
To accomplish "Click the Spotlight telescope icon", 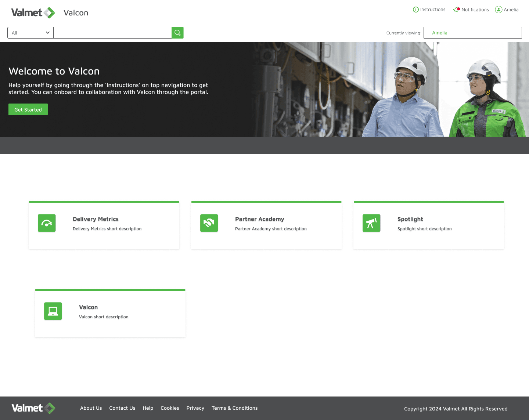I will [371, 223].
